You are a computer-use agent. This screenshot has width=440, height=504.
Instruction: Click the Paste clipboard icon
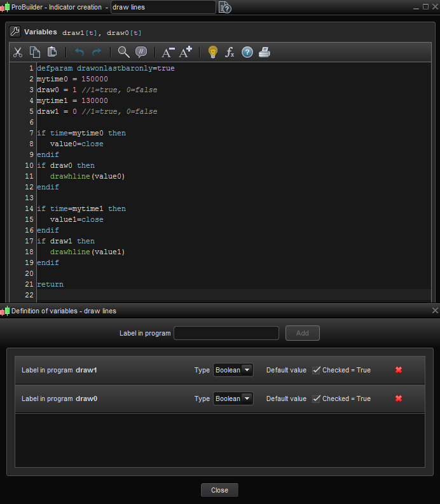(52, 52)
